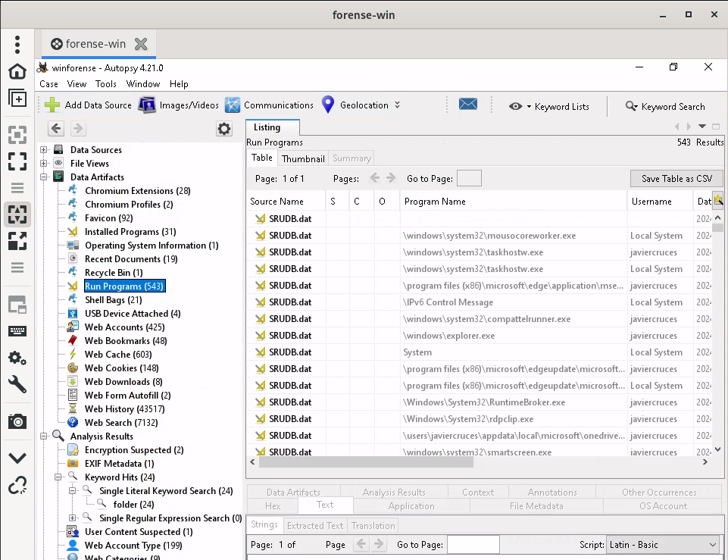Image resolution: width=728 pixels, height=560 pixels.
Task: Select Shell Bags (21) tree item
Action: 114,300
